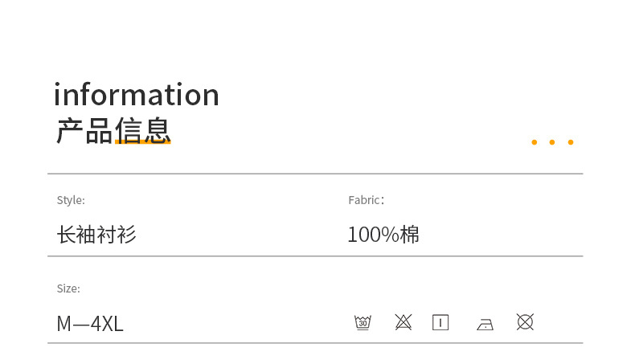Screen dimensions: 635x364
Task: Click the do-not-dry-clean crossed circle icon
Action: (x=525, y=322)
